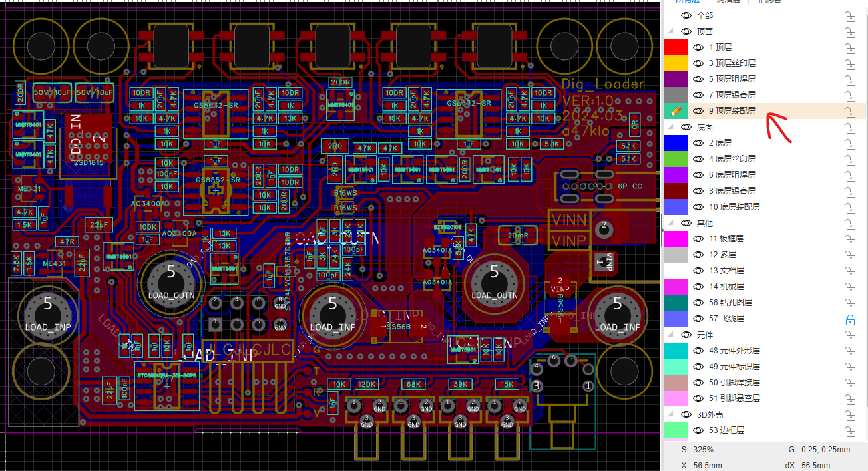This screenshot has height=471, width=868.
Task: Lock the 底面 group padlock
Action: point(849,128)
